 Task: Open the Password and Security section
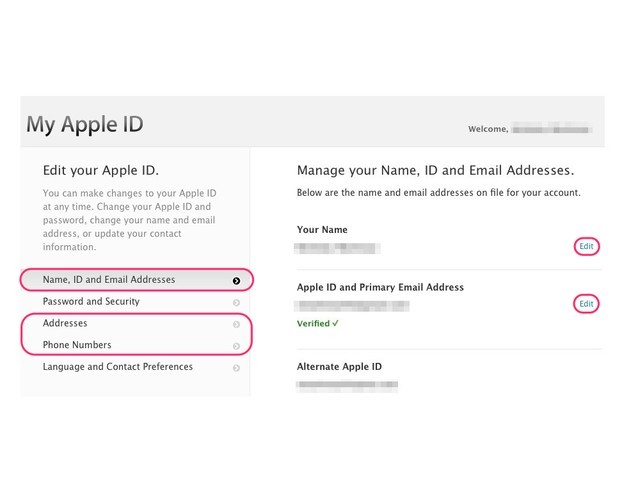coord(137,302)
